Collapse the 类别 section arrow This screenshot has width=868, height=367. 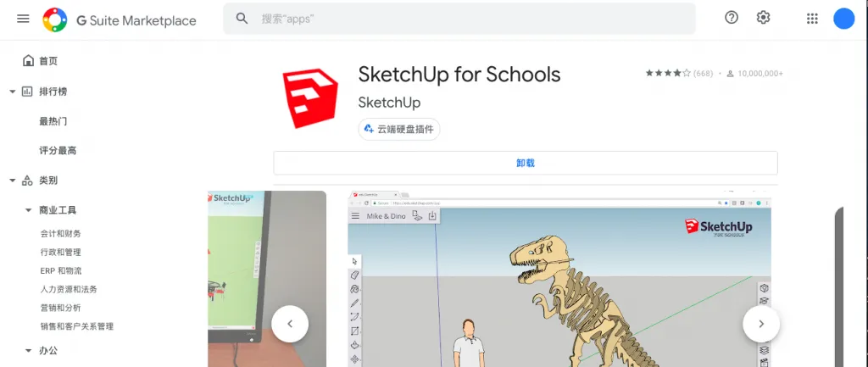(x=12, y=181)
